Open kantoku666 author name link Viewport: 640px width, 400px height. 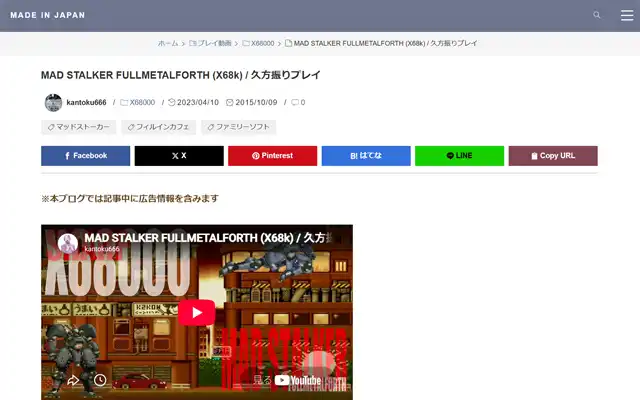coord(86,102)
